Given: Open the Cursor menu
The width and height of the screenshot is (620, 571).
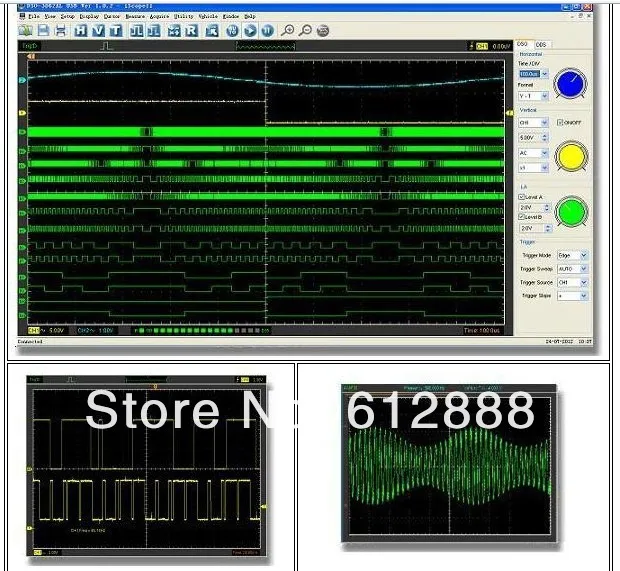Looking at the screenshot, I should [x=112, y=16].
